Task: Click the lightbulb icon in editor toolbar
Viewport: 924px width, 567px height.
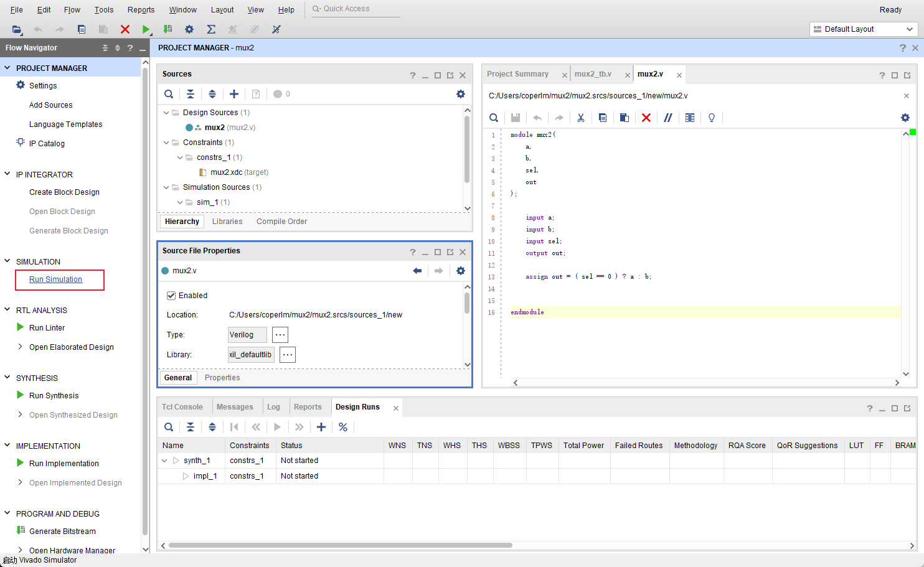Action: [712, 118]
